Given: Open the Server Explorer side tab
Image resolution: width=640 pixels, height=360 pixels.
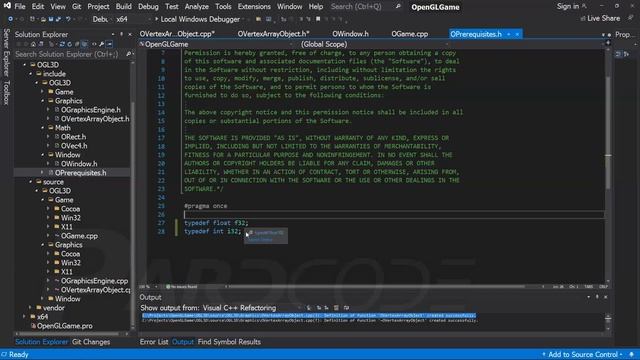Looking at the screenshot, I should pos(6,52).
